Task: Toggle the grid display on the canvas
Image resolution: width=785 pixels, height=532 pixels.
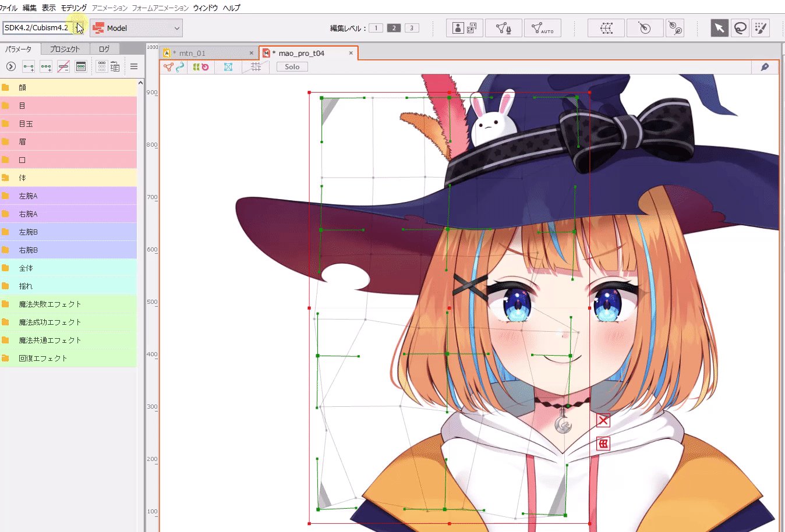Action: [256, 66]
